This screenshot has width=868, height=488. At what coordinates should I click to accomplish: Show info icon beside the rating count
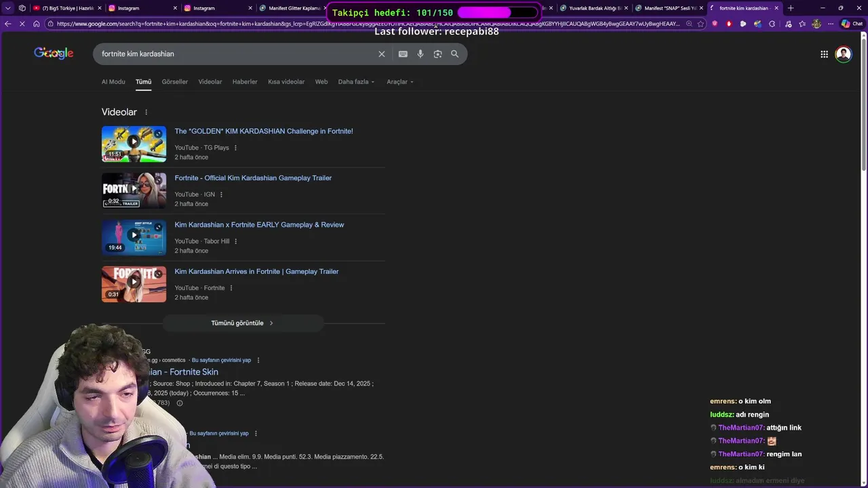point(180,403)
